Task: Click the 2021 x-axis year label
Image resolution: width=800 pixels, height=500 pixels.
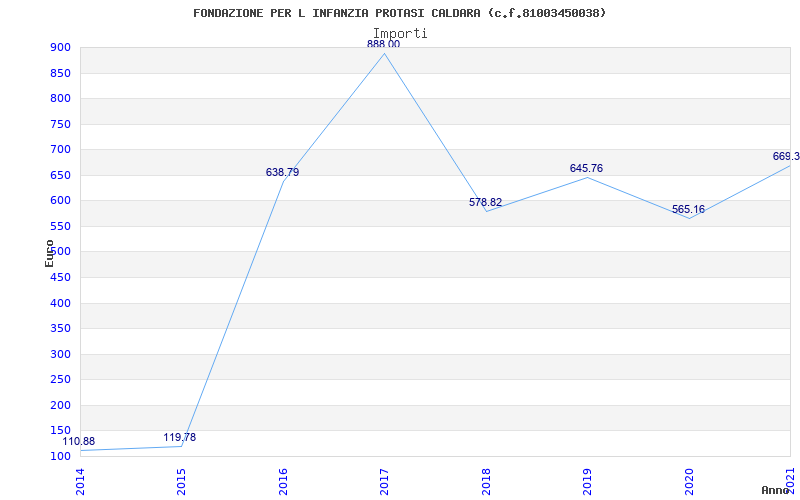Action: [790, 481]
